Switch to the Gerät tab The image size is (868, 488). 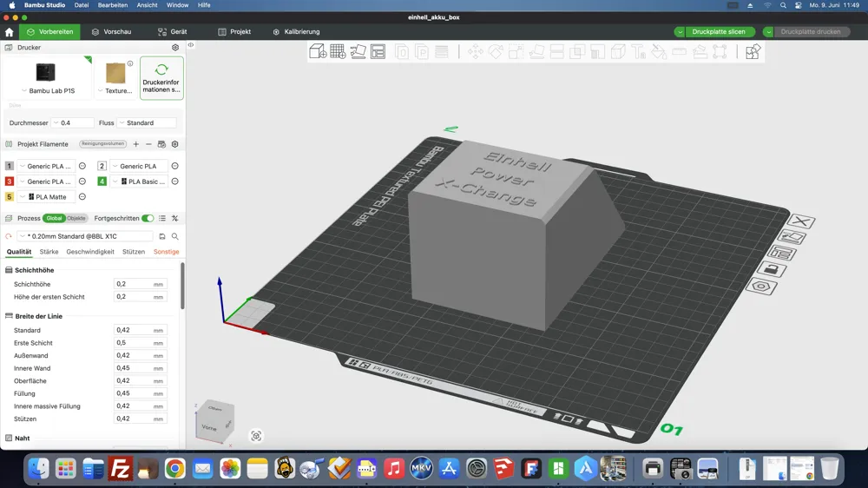[x=172, y=32]
